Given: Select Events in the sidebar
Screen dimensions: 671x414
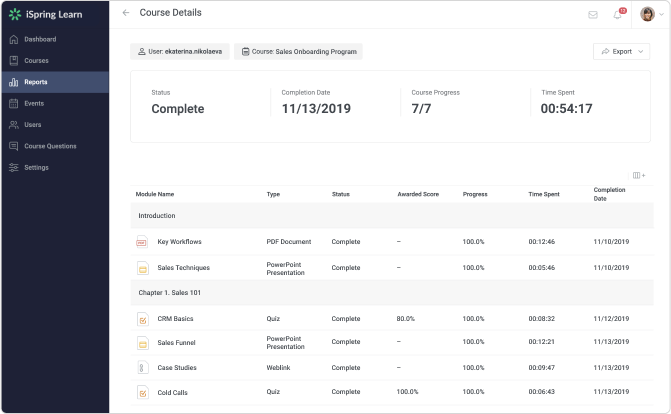Looking at the screenshot, I should point(55,104).
